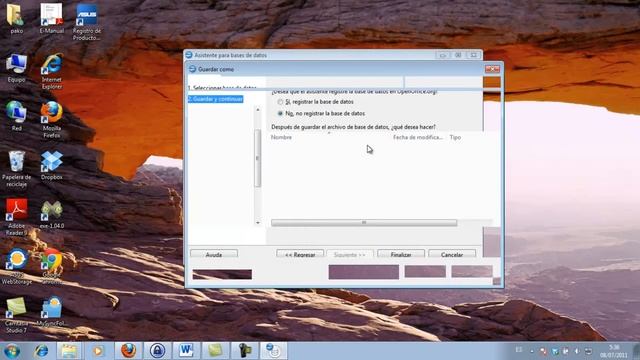Image resolution: width=640 pixels, height=360 pixels.
Task: Click the up arrow of vertical scrollbar
Action: 258,109
